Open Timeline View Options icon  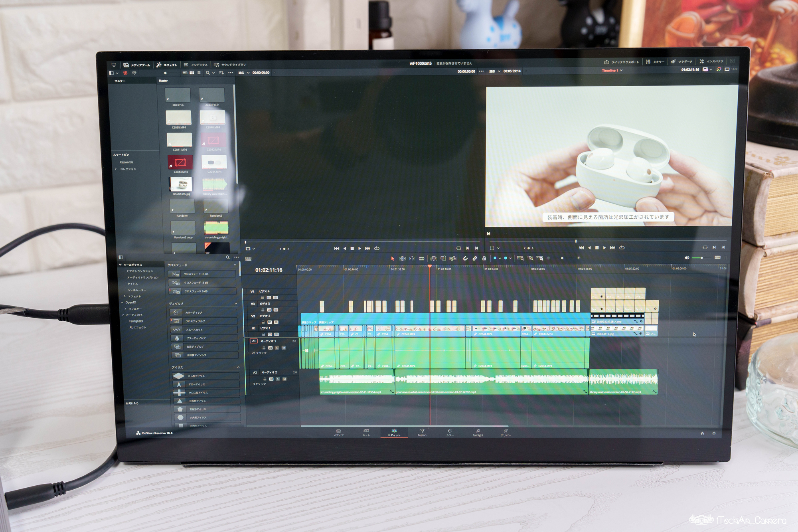pyautogui.click(x=248, y=259)
